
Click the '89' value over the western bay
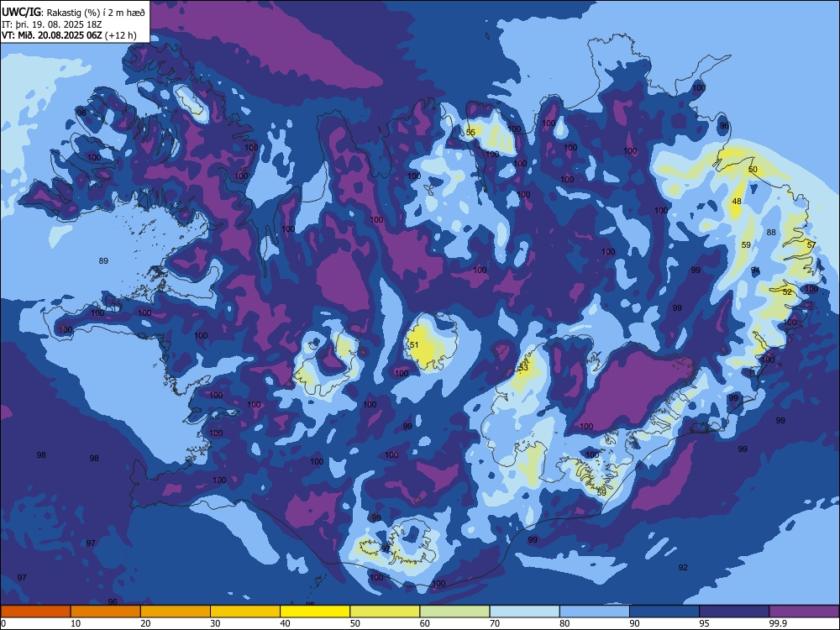[103, 261]
